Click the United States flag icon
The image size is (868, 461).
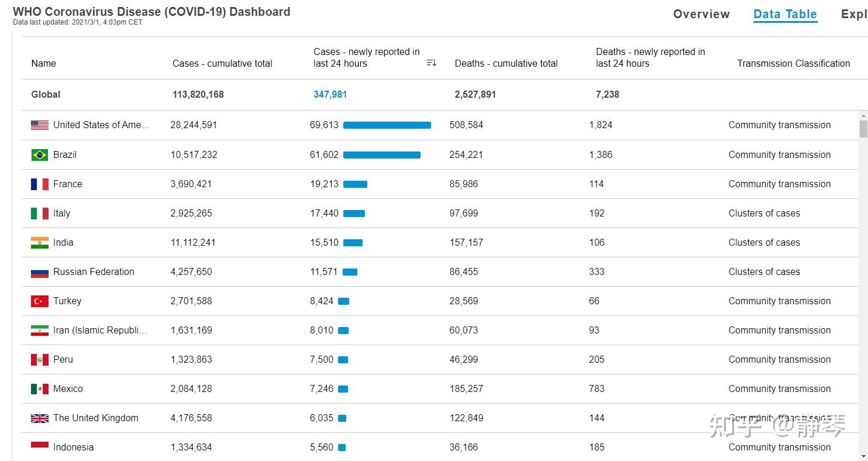point(40,125)
